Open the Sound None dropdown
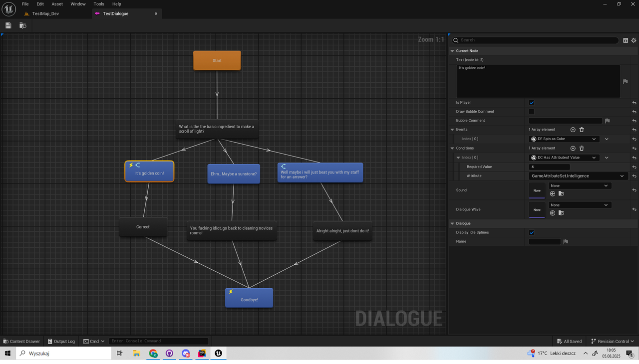 [579, 185]
